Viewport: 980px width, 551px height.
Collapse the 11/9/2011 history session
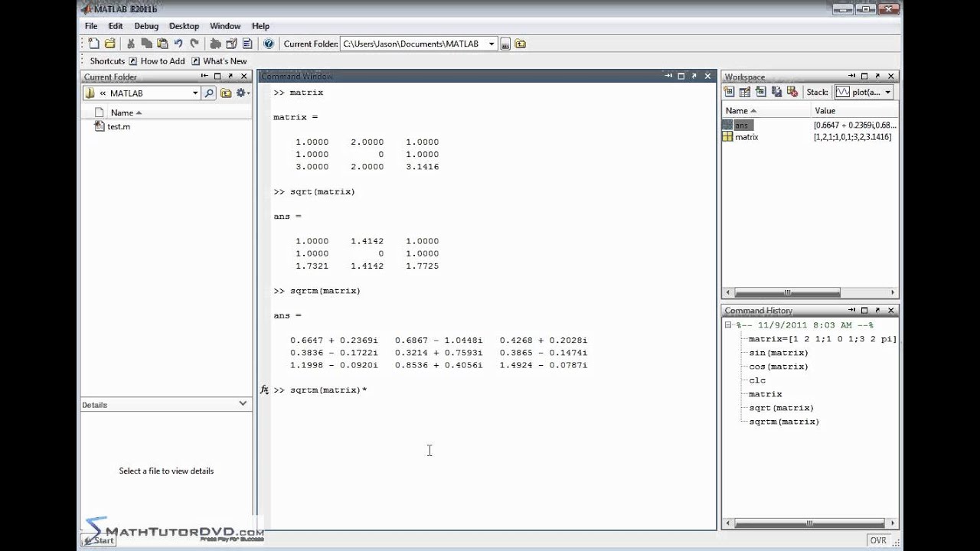[729, 325]
